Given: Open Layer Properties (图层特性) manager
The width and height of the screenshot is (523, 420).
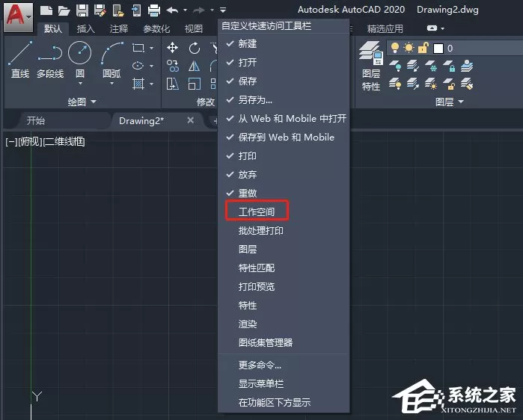Looking at the screenshot, I should coord(371,66).
